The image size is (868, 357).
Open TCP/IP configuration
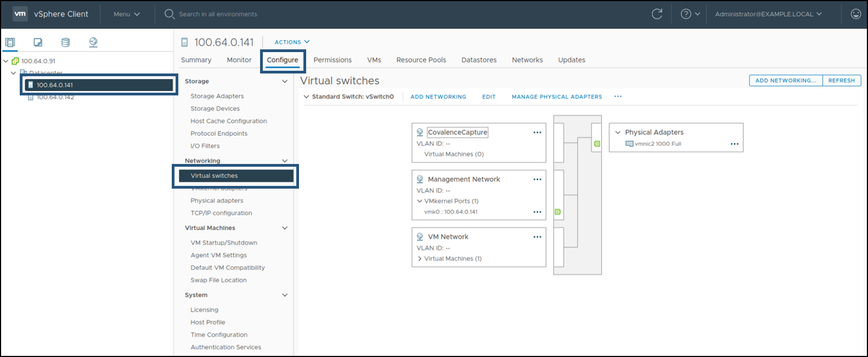pyautogui.click(x=221, y=213)
